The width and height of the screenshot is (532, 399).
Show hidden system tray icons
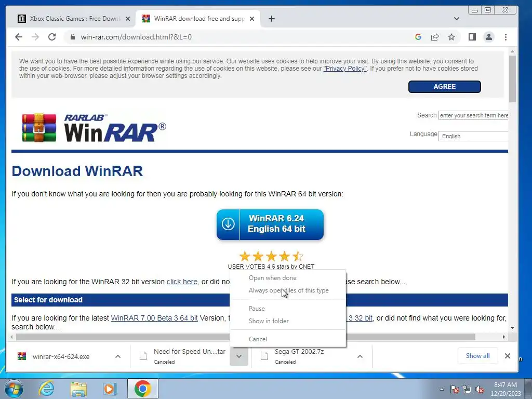click(442, 389)
